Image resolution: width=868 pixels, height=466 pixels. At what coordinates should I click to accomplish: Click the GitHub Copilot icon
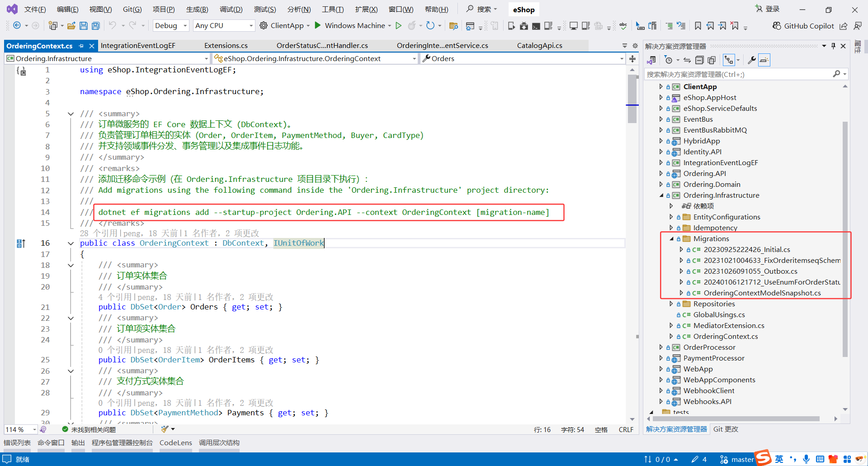click(777, 26)
